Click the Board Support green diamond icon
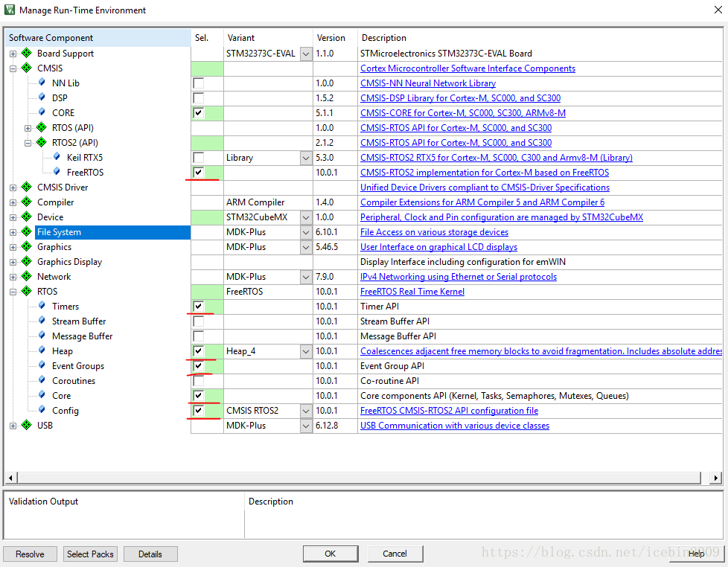Viewport: 728px width, 567px height. pos(27,53)
